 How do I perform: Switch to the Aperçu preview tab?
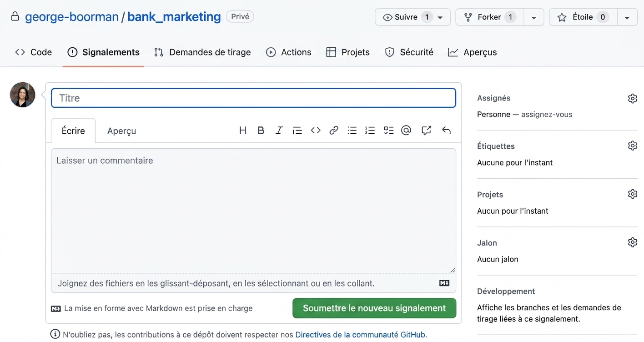click(x=121, y=131)
